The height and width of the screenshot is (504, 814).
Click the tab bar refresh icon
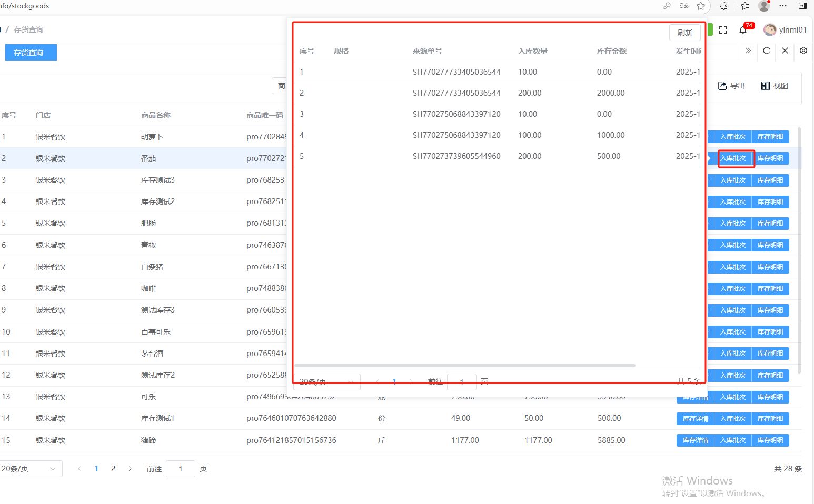pyautogui.click(x=767, y=51)
